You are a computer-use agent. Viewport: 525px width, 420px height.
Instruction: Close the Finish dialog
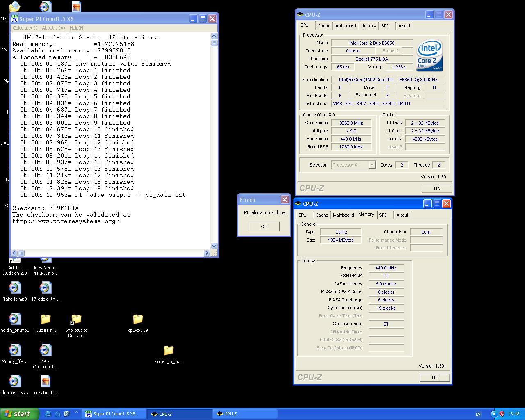coord(285,199)
